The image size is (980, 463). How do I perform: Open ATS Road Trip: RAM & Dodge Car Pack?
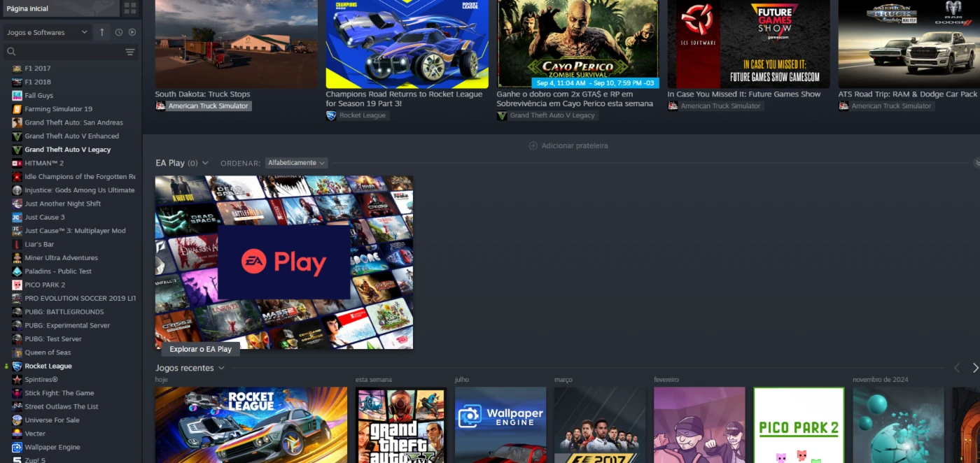pos(908,94)
